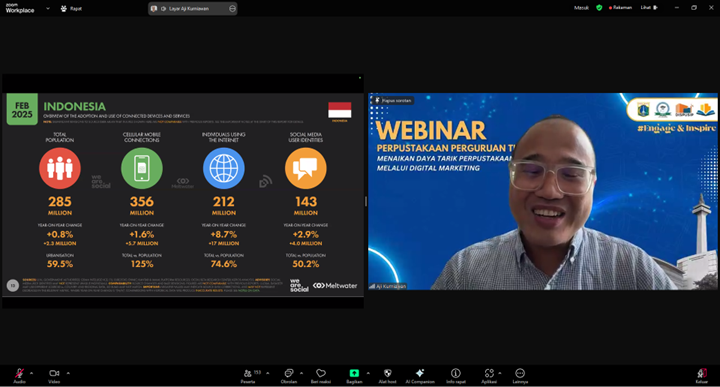720x387 pixels.
Task: Click the red total population icon
Action: [60, 168]
